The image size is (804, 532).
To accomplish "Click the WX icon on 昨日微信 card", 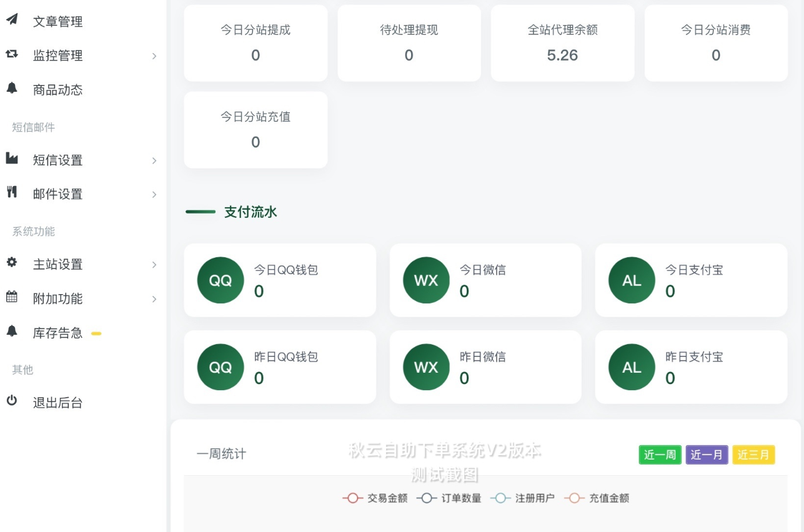I will [426, 367].
